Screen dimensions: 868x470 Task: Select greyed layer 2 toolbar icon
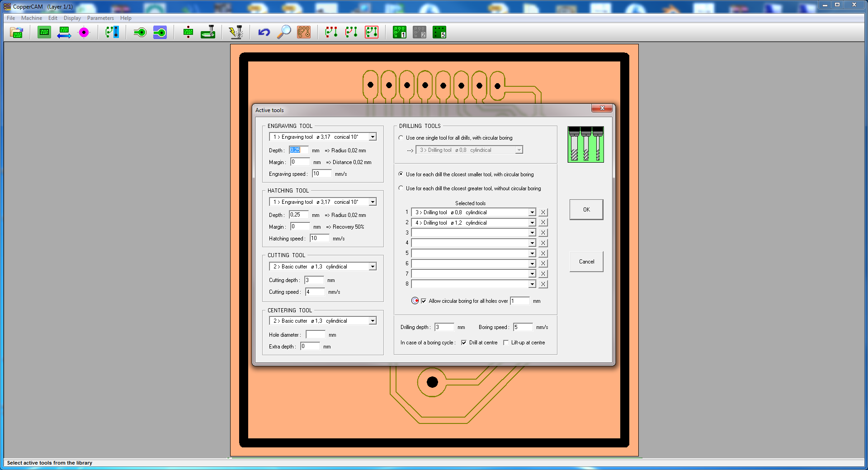point(420,33)
